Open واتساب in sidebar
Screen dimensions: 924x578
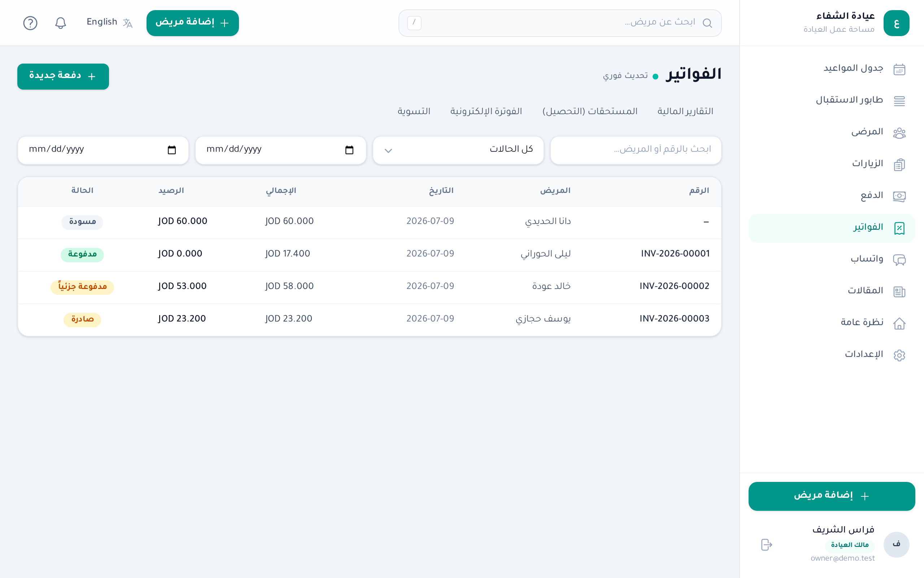pyautogui.click(x=867, y=259)
